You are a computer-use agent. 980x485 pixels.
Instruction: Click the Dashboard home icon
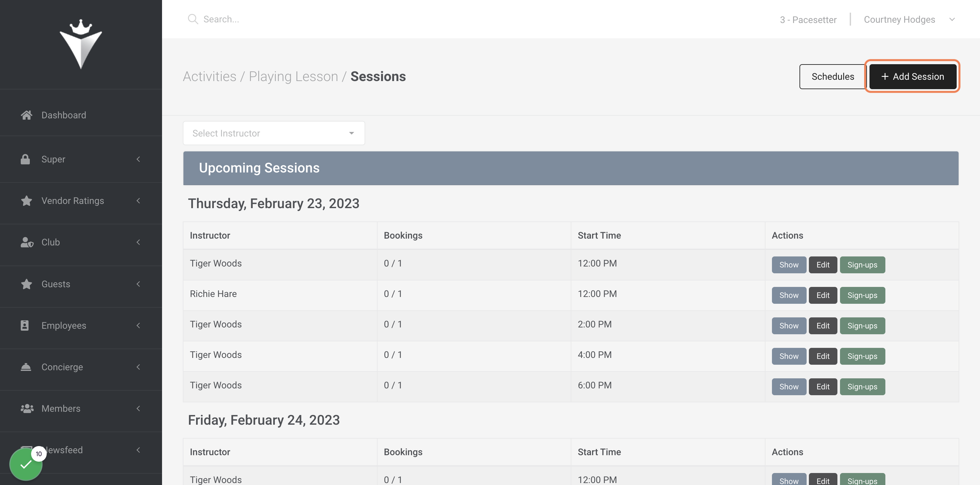26,115
